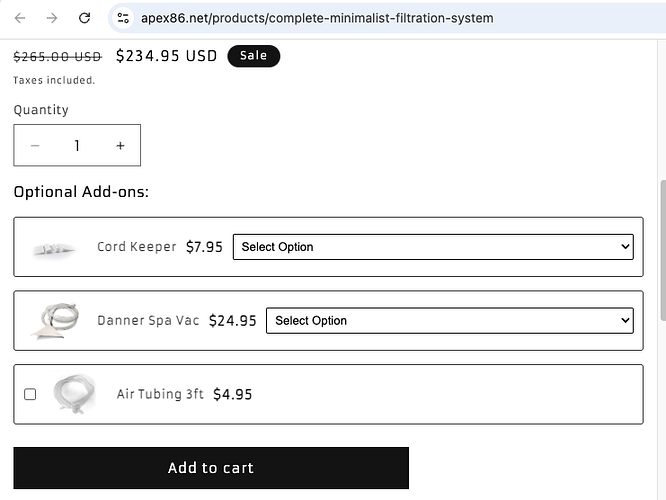Enable the Air Tubing 3ft checkbox
Image resolution: width=666 pixels, height=500 pixels.
coord(30,394)
